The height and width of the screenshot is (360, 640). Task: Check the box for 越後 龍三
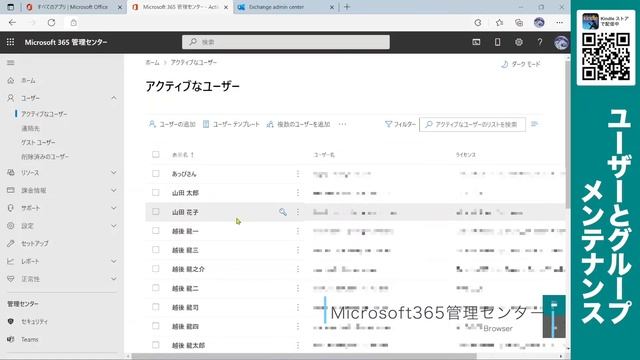pyautogui.click(x=156, y=249)
